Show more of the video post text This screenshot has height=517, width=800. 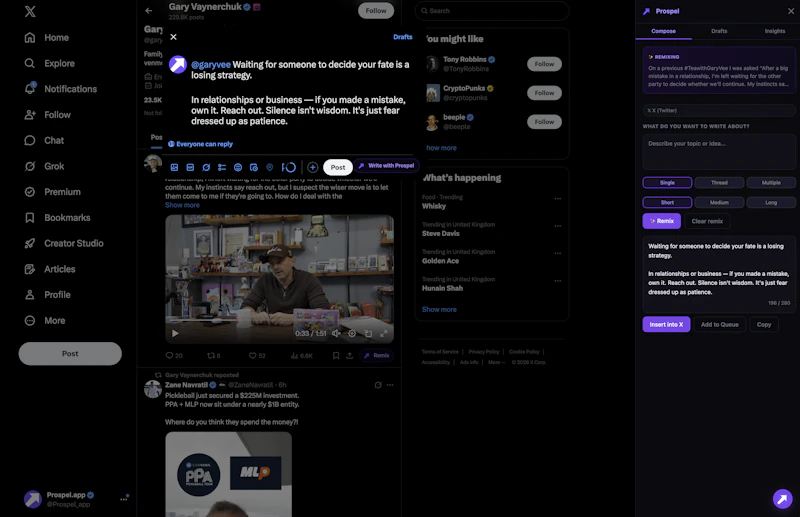point(182,205)
